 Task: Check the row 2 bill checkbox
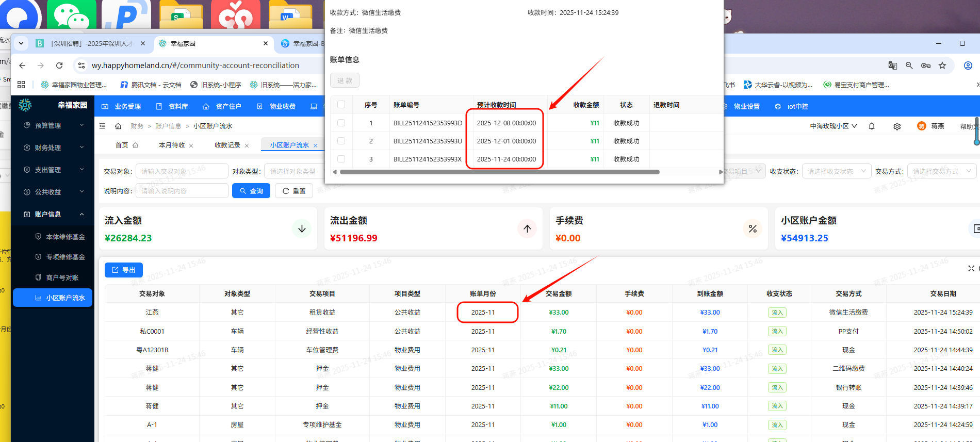pos(341,141)
